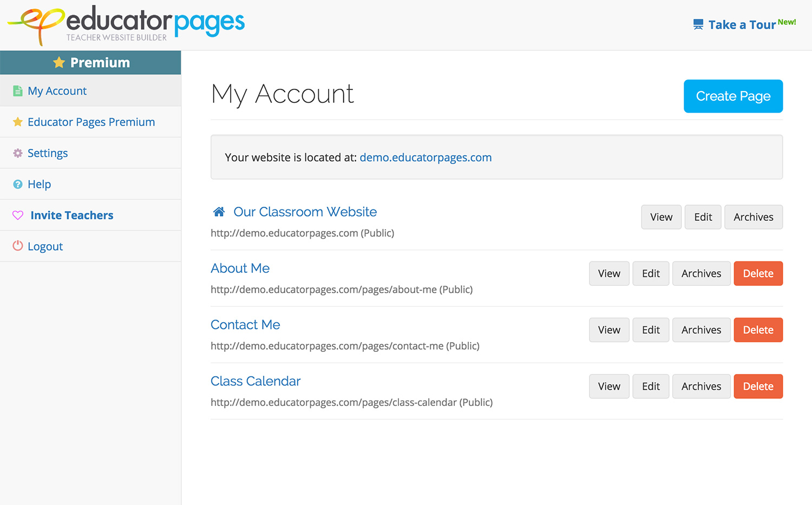Image resolution: width=812 pixels, height=505 pixels.
Task: Click the Premium star icon in sidebar header
Action: coord(59,63)
